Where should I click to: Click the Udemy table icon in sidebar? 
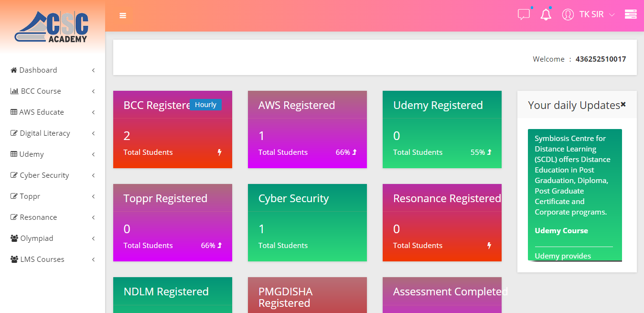pos(14,154)
